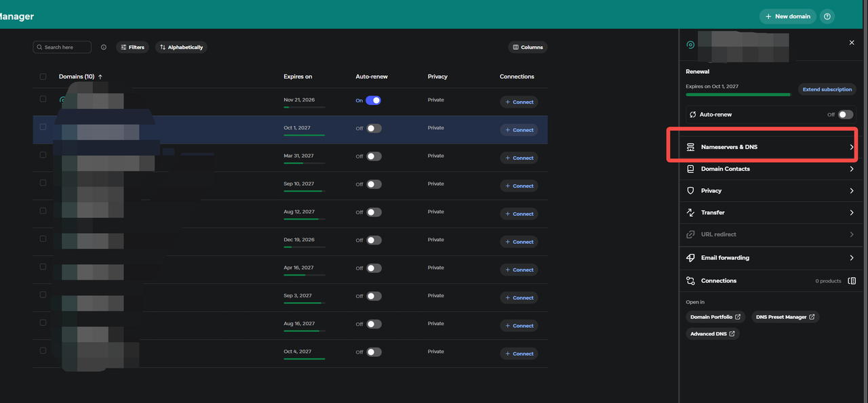868x403 pixels.
Task: Open the Filters menu
Action: click(x=132, y=47)
